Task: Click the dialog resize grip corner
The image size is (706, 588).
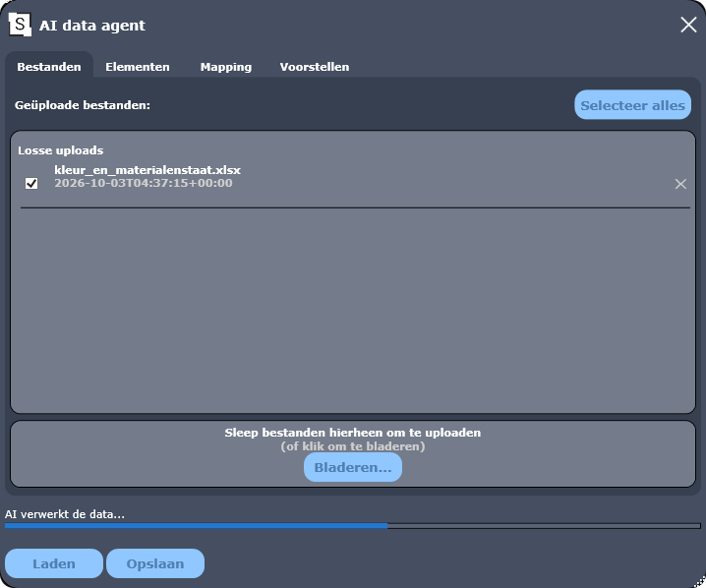Action: 699,581
